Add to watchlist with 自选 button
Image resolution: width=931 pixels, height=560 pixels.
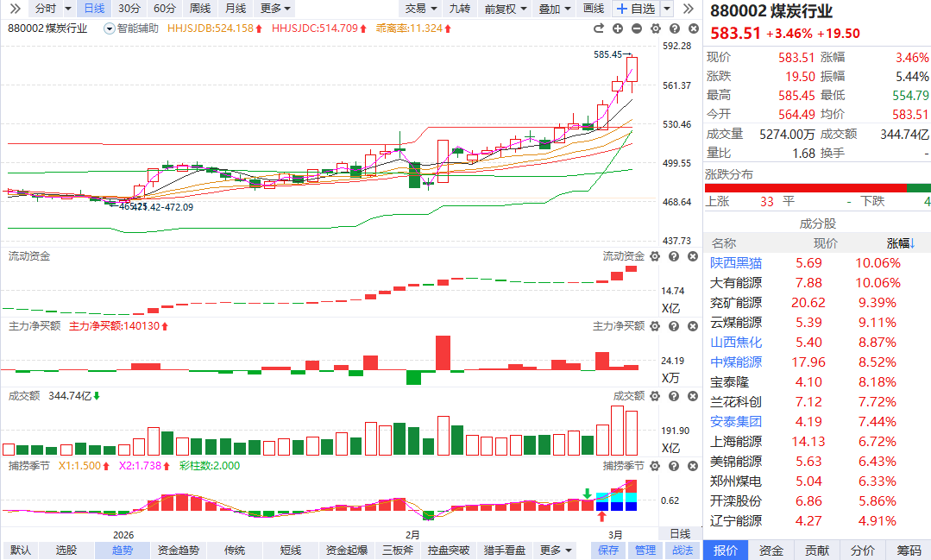coord(636,9)
